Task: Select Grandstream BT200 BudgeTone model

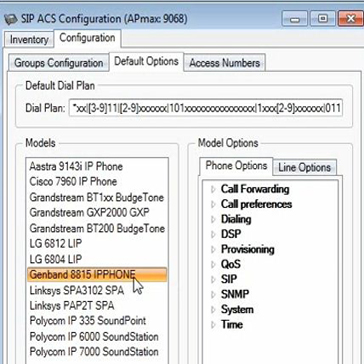Action: click(97, 228)
